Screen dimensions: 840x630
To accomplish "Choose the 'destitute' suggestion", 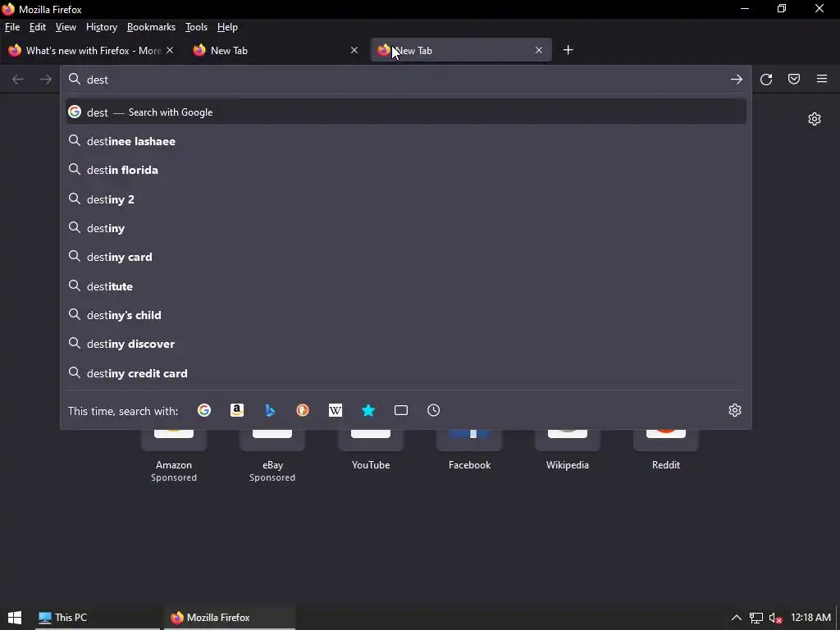I will [x=405, y=286].
